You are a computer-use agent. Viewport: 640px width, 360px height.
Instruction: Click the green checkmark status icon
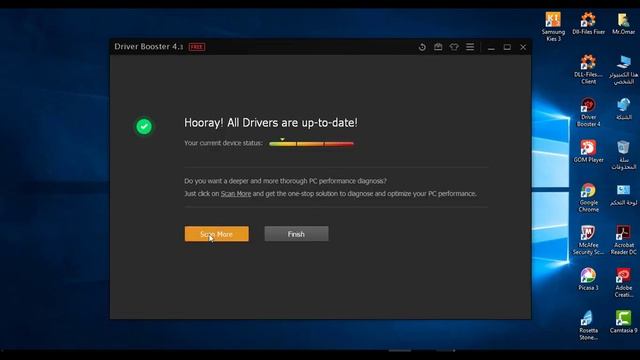click(x=144, y=127)
